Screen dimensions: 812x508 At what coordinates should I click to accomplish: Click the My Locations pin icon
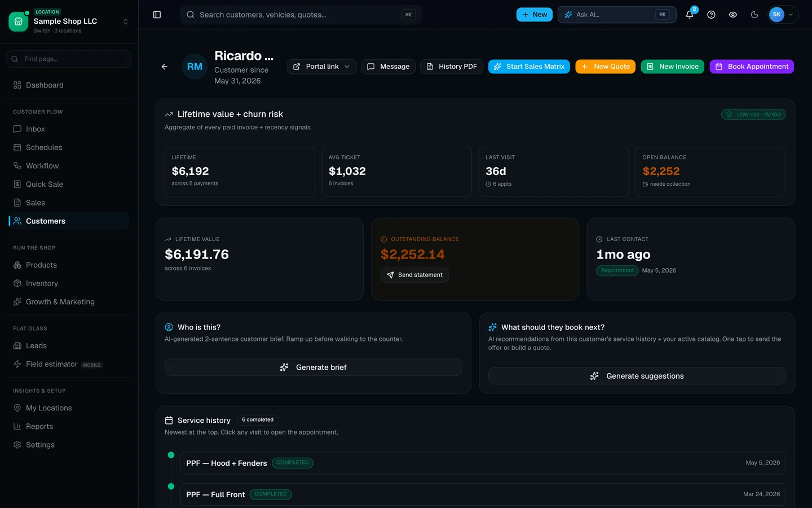coord(17,408)
